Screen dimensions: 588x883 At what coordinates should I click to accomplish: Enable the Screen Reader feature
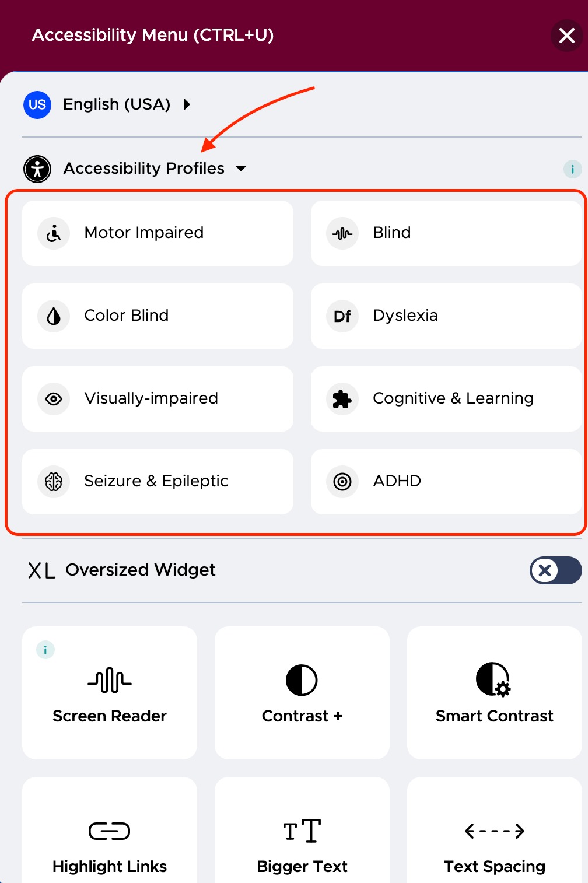click(x=109, y=693)
